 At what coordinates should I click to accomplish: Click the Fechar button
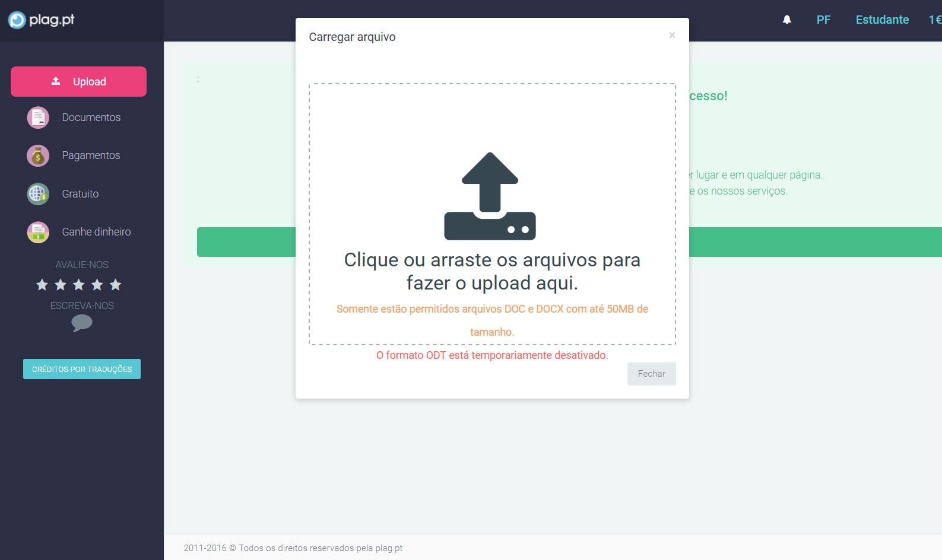pyautogui.click(x=651, y=374)
